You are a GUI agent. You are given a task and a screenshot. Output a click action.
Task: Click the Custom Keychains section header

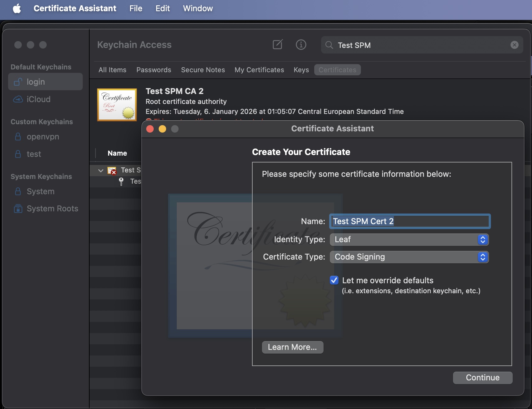pos(42,122)
